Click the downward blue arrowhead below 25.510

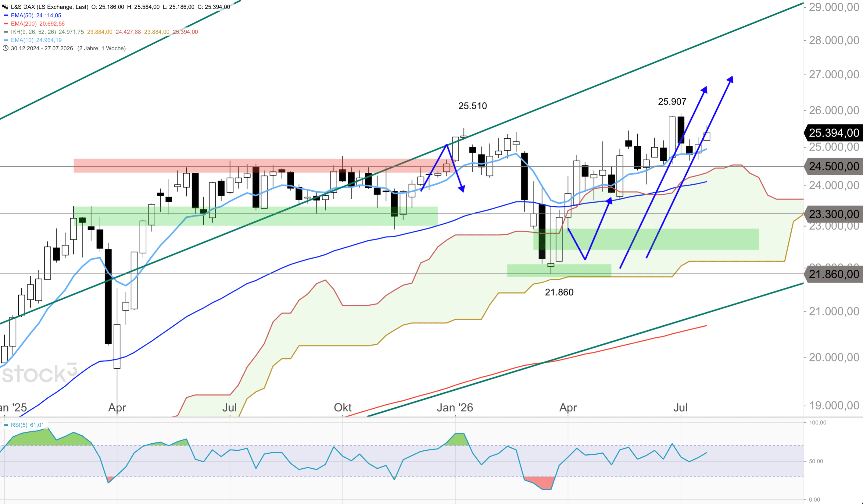(462, 189)
